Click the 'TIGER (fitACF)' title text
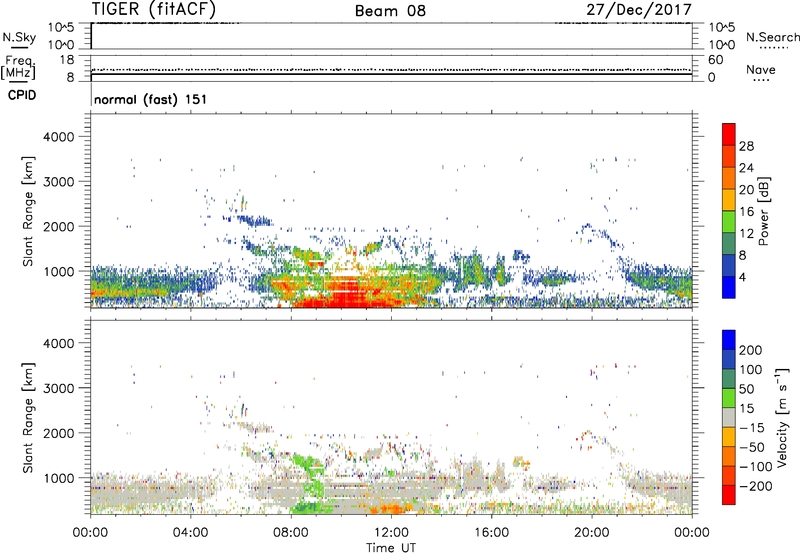This screenshot has height=554, width=800. (154, 9)
